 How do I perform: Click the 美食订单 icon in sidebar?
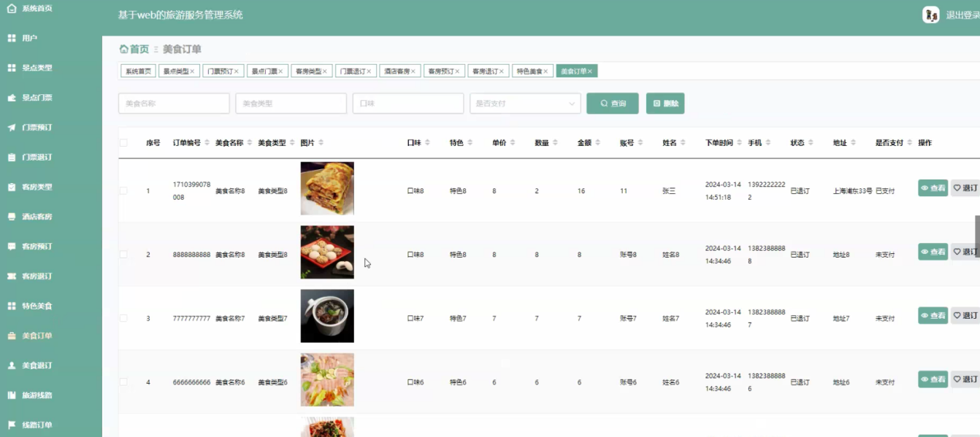point(12,336)
